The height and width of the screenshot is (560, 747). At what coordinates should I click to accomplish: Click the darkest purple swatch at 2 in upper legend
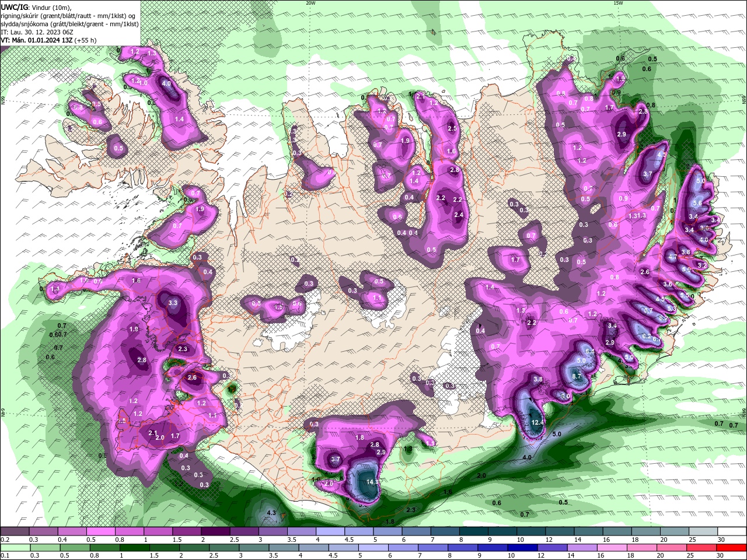point(216,532)
